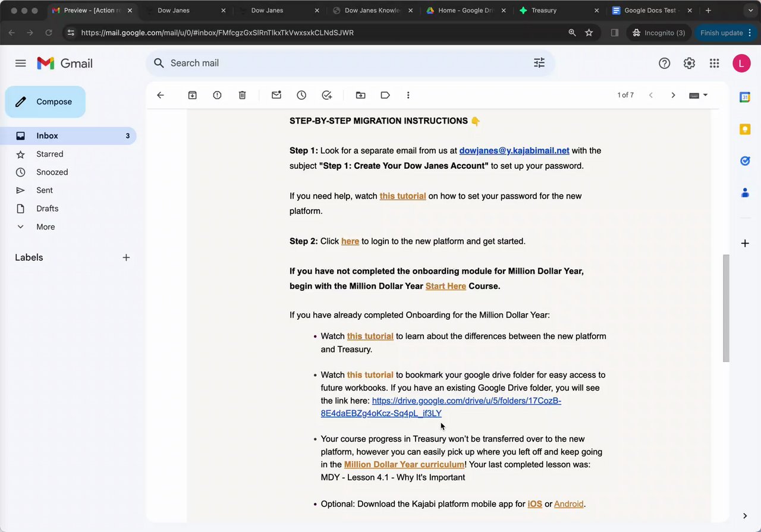
Task: Toggle the main menu hamburger sidebar
Action: 21,63
